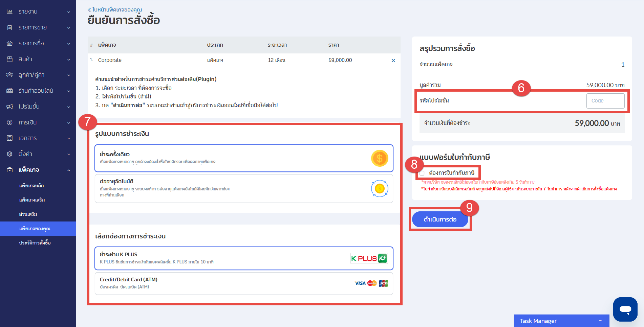Click the promotion Code input field
644x327 pixels.
click(605, 101)
